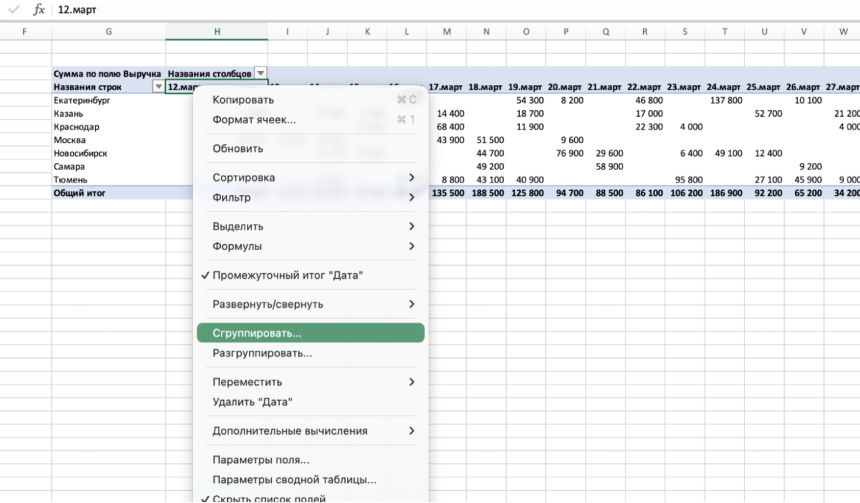This screenshot has width=860, height=503.
Task: Click total cell with value 188 500
Action: click(x=488, y=193)
